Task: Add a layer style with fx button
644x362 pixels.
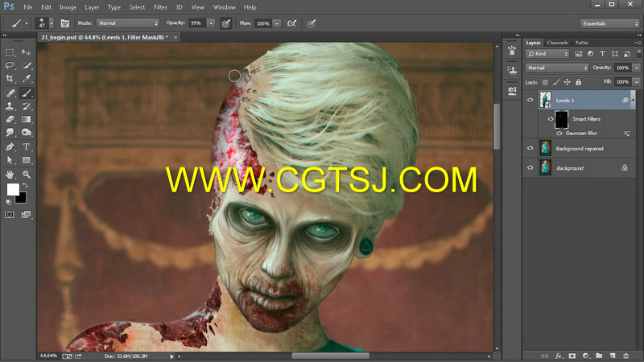Action: 559,356
